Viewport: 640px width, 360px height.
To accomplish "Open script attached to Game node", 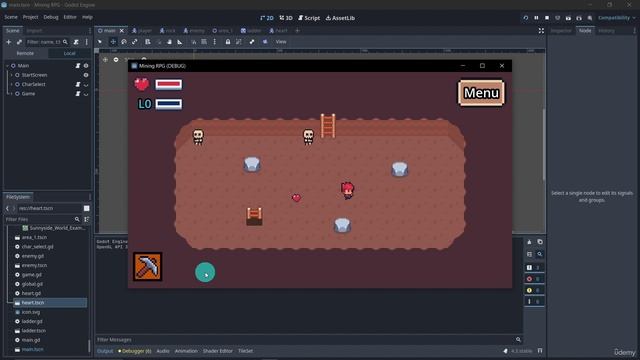I will [x=78, y=94].
